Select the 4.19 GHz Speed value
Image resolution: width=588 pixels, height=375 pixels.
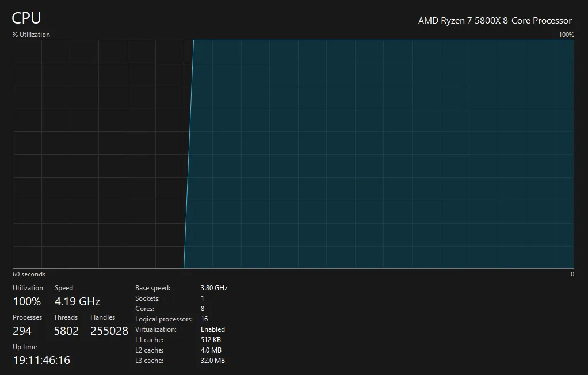(x=77, y=301)
